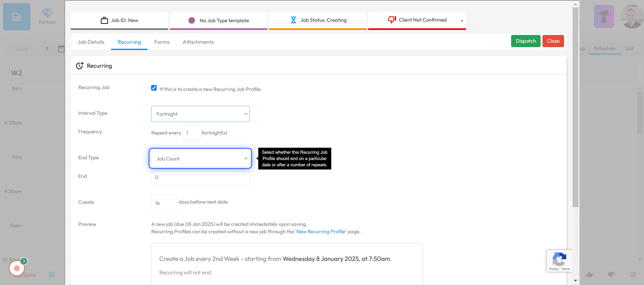
Task: Click the reCAPTCHA logo badge
Action: click(x=559, y=259)
